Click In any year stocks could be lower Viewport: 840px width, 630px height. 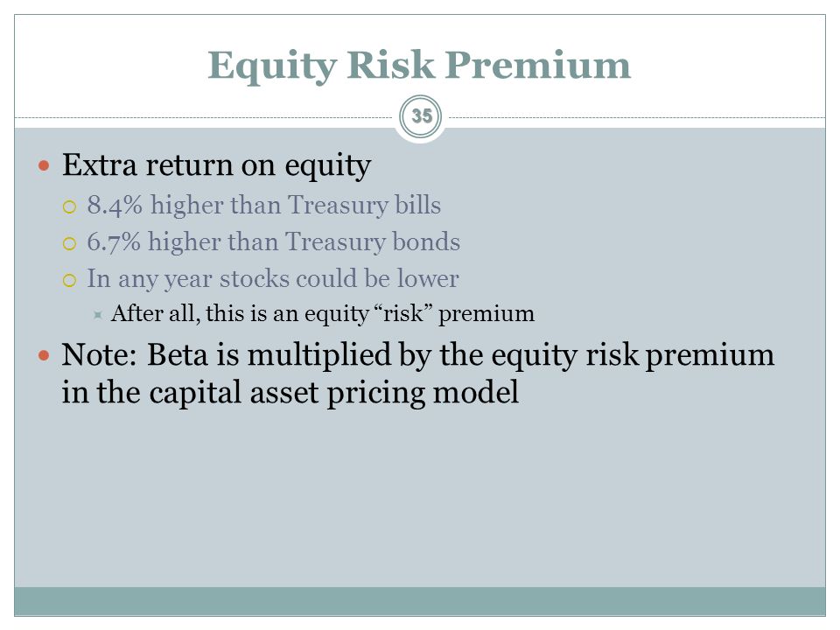pyautogui.click(x=273, y=279)
